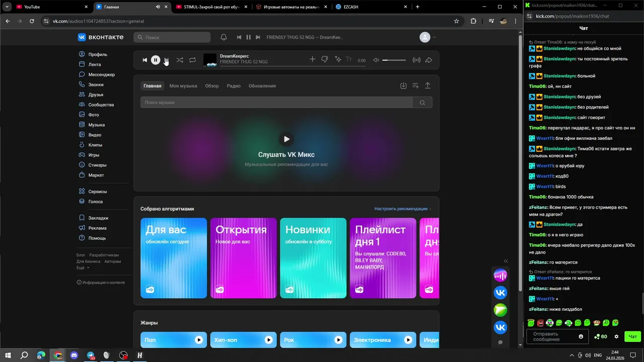Expand the Ещё footer dropdown
644x362 pixels.
tap(83, 268)
